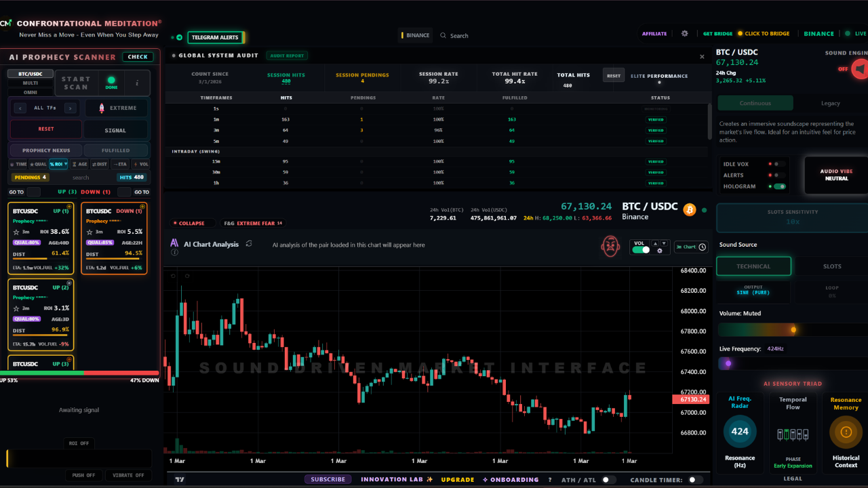Click the CHECK button in the scanner header
Viewport: 868px width, 488px height.
coord(138,57)
